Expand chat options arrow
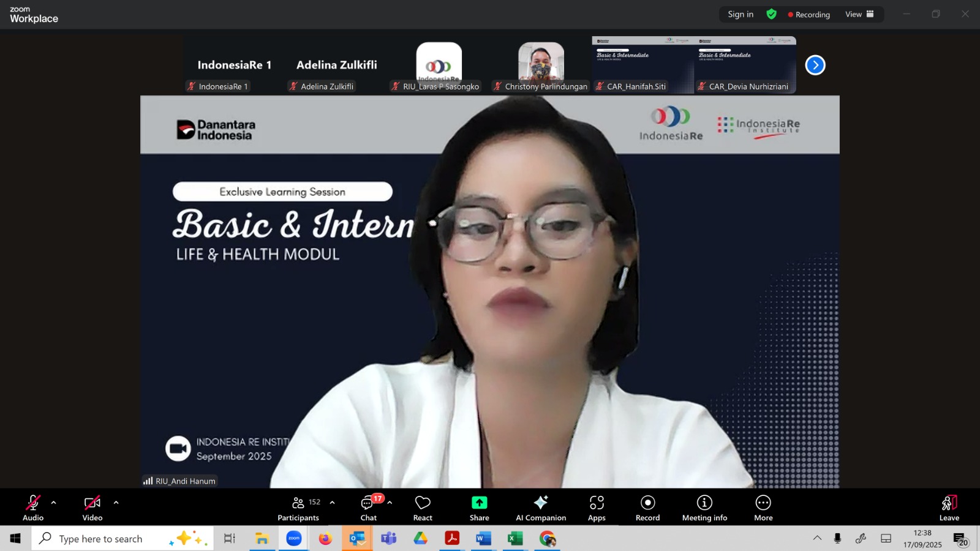The height and width of the screenshot is (551, 980). point(390,503)
